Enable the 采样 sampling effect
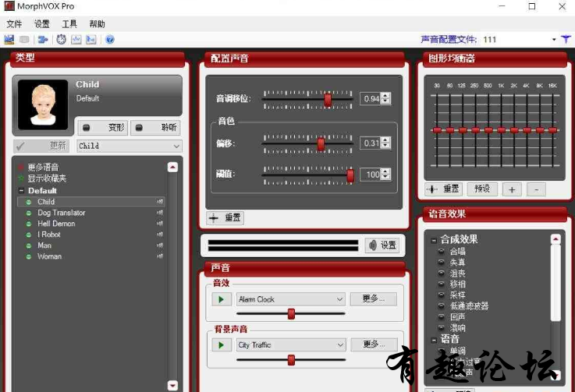This screenshot has height=392, width=575. pos(442,295)
